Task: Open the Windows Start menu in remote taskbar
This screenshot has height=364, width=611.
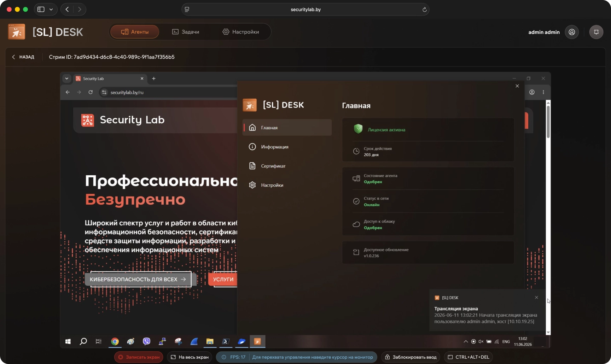Action: click(68, 341)
